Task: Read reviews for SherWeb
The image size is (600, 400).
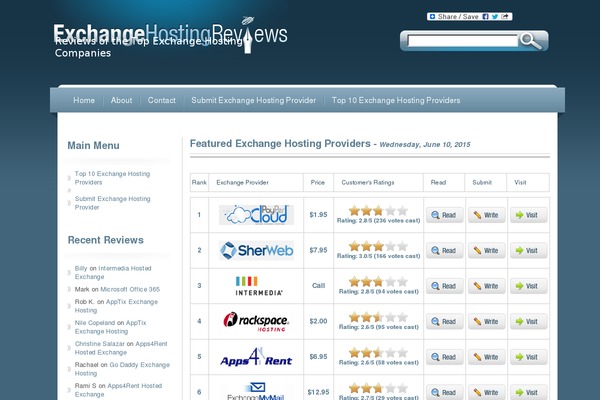Action: click(445, 250)
